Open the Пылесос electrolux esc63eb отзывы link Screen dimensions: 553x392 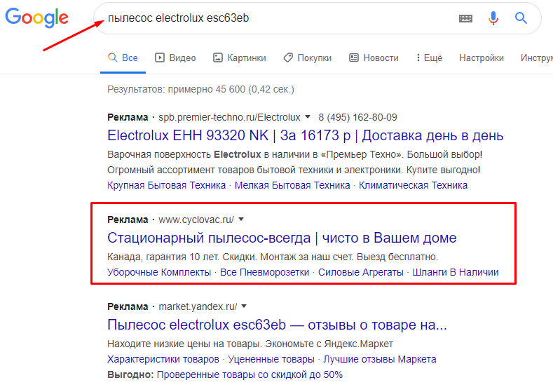click(x=277, y=325)
